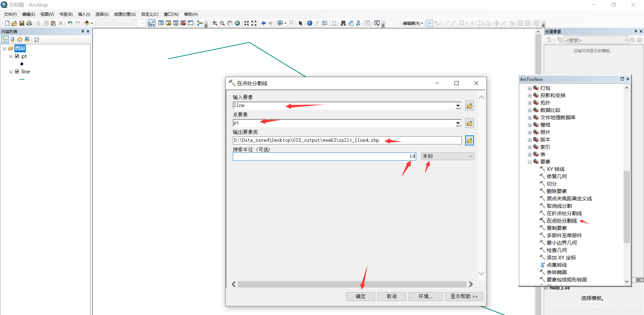Toggle visibility of line layer
Viewport: 644px width, 315px height.
[17, 72]
